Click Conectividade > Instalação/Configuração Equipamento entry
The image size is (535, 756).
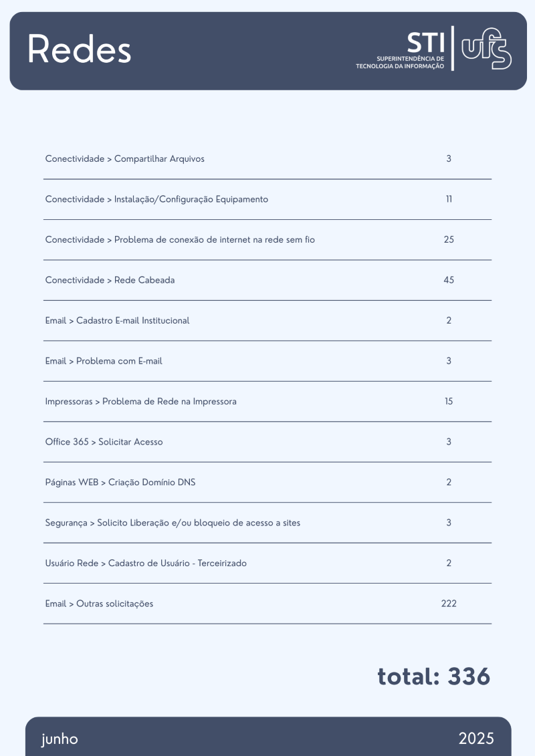pos(156,199)
